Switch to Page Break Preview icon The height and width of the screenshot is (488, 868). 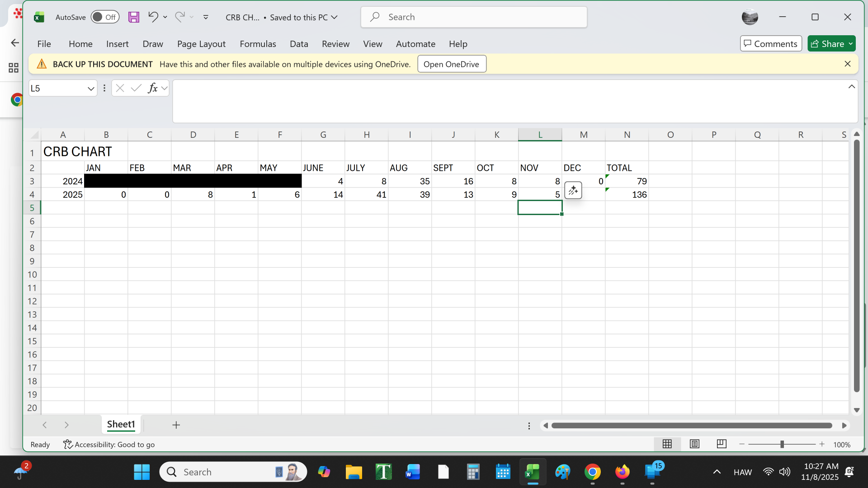(x=722, y=444)
